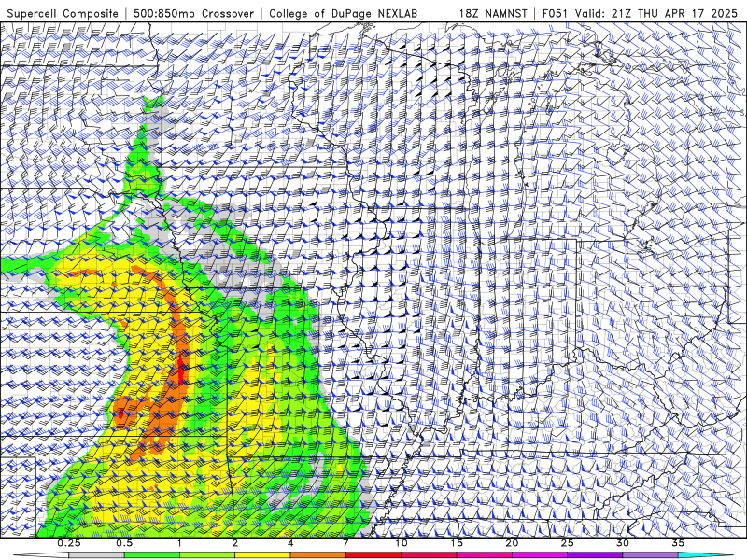Select the colorbar label reading 15

click(457, 543)
